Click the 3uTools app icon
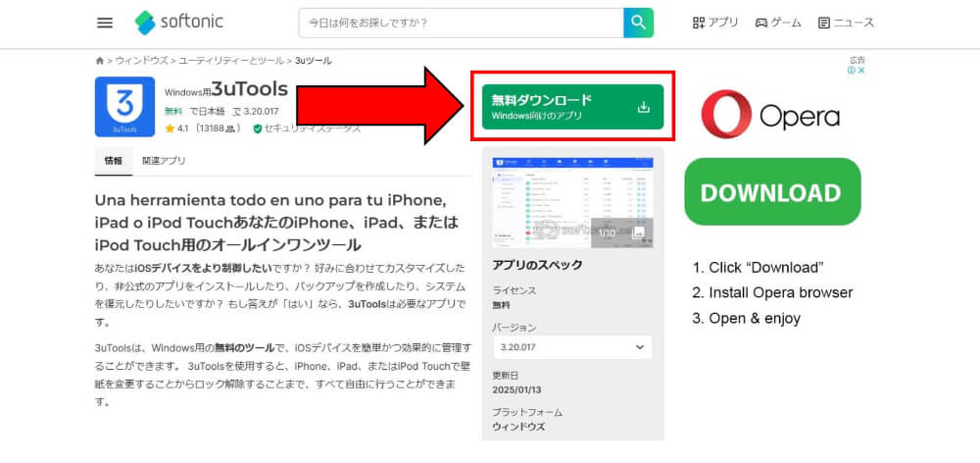 (x=124, y=106)
